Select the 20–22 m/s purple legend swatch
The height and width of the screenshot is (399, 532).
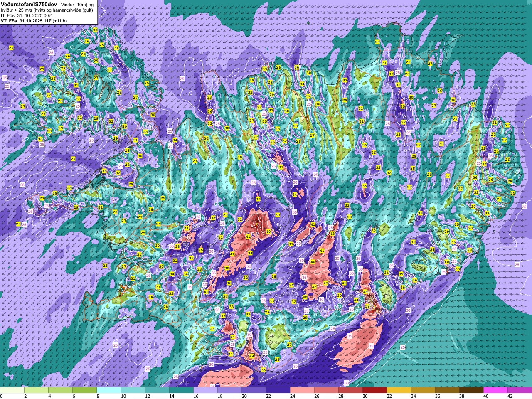coord(254,390)
